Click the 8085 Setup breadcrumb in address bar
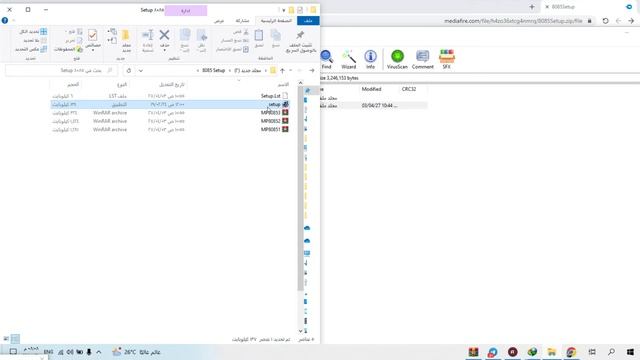The height and width of the screenshot is (360, 640). pyautogui.click(x=213, y=71)
